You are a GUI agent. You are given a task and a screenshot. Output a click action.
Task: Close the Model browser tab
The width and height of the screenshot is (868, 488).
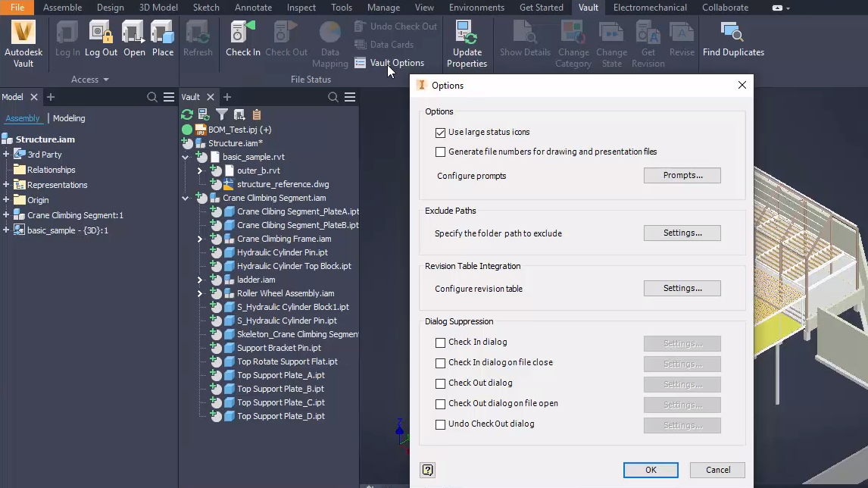pyautogui.click(x=34, y=98)
